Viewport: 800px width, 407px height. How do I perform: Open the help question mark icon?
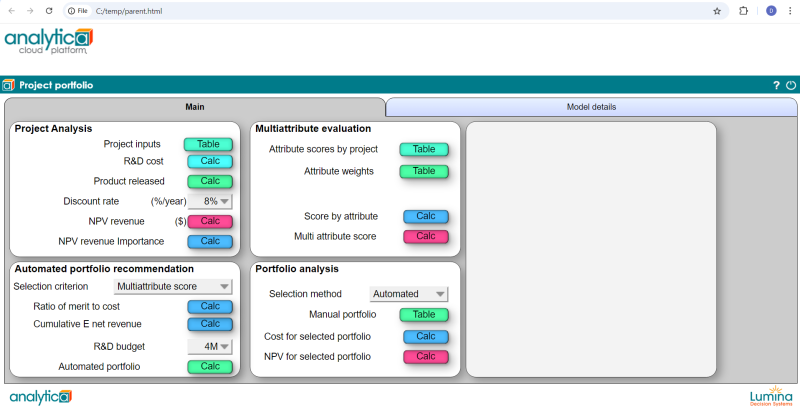[776, 85]
